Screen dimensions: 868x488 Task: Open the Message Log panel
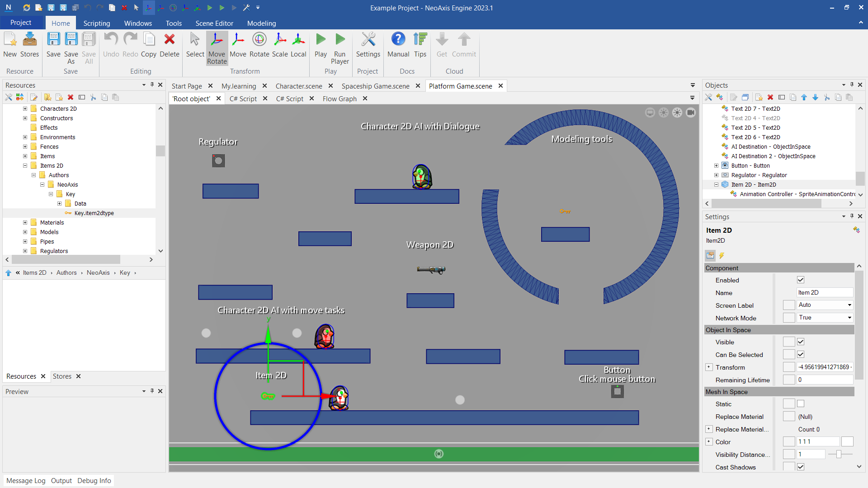tap(26, 481)
